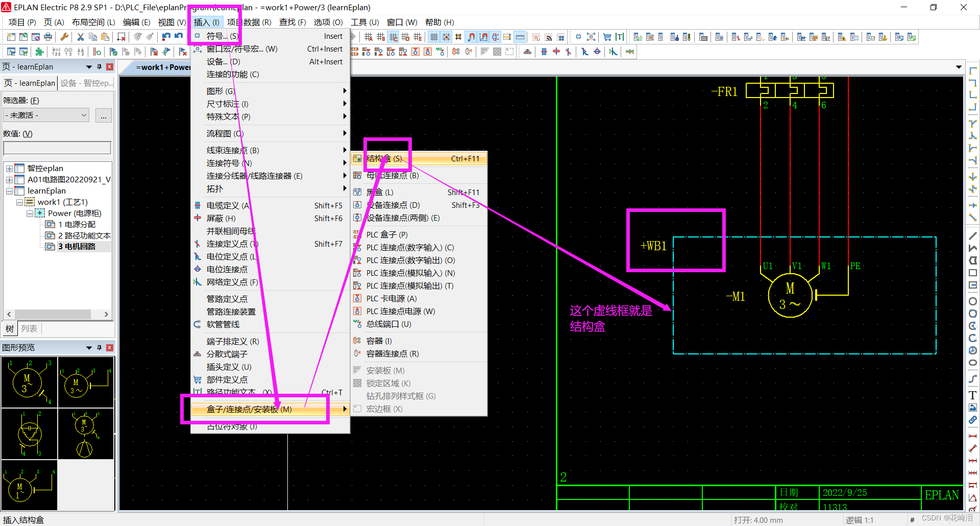Open the 工具 (U) menu
980x526 pixels.
coord(364,22)
